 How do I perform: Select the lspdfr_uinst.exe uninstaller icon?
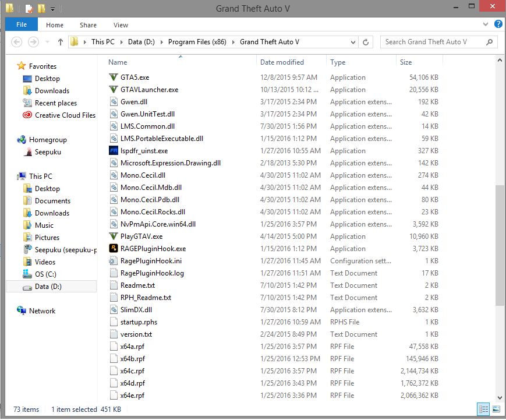(114, 150)
